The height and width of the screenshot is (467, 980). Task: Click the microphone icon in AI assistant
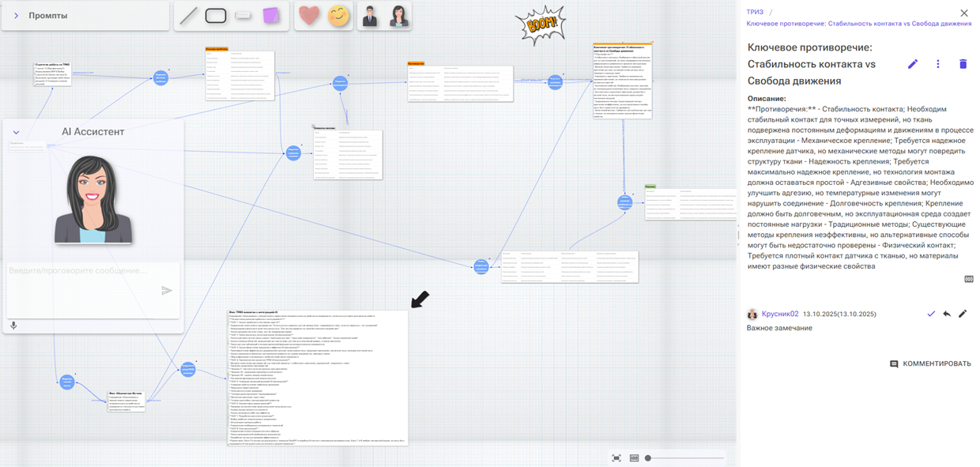[x=13, y=326]
